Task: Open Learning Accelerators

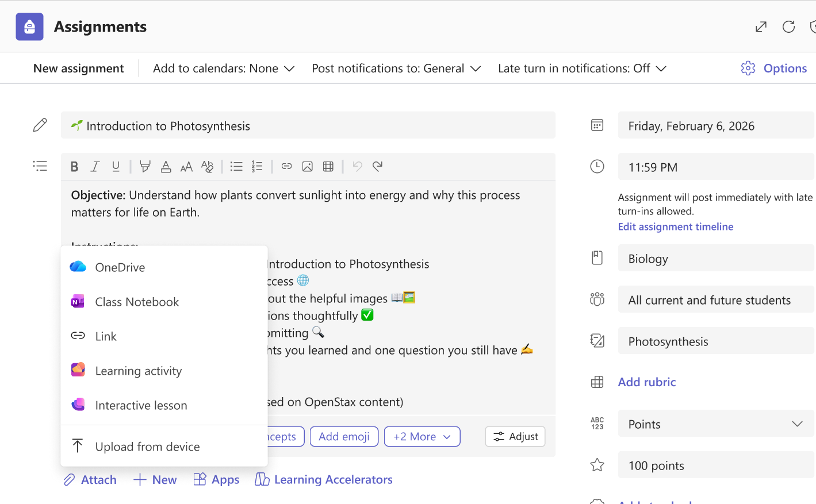Action: pyautogui.click(x=324, y=479)
